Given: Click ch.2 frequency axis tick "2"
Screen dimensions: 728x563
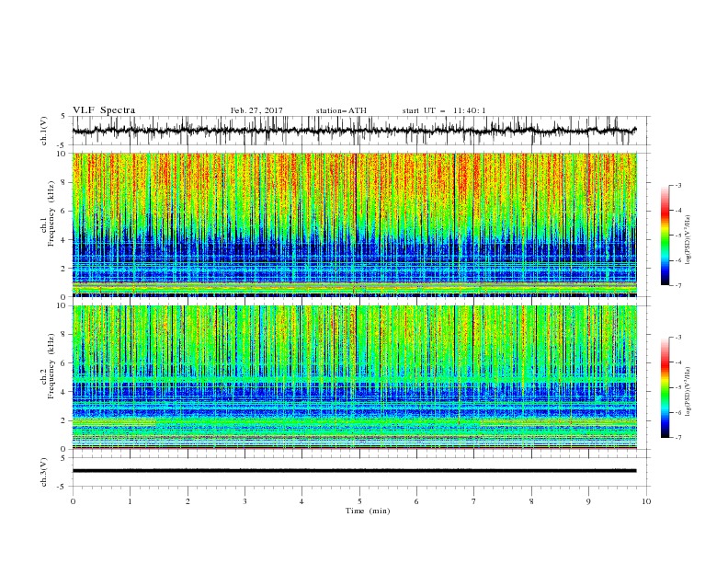Looking at the screenshot, I should pos(64,420).
